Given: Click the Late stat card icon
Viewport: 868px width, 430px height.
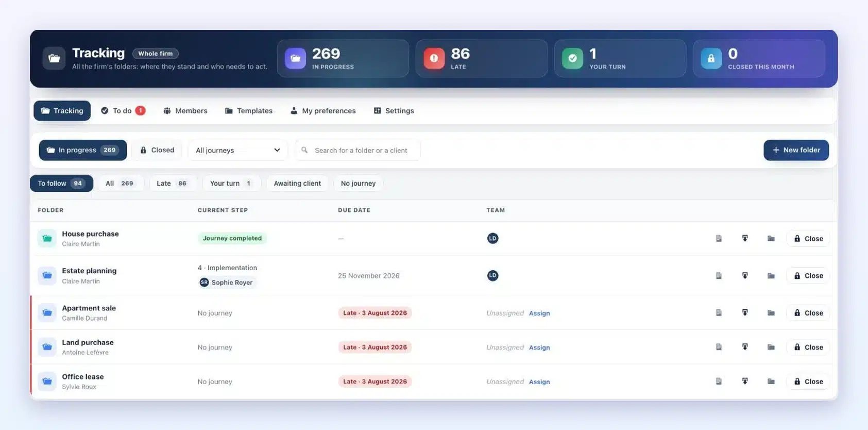Looking at the screenshot, I should (434, 58).
